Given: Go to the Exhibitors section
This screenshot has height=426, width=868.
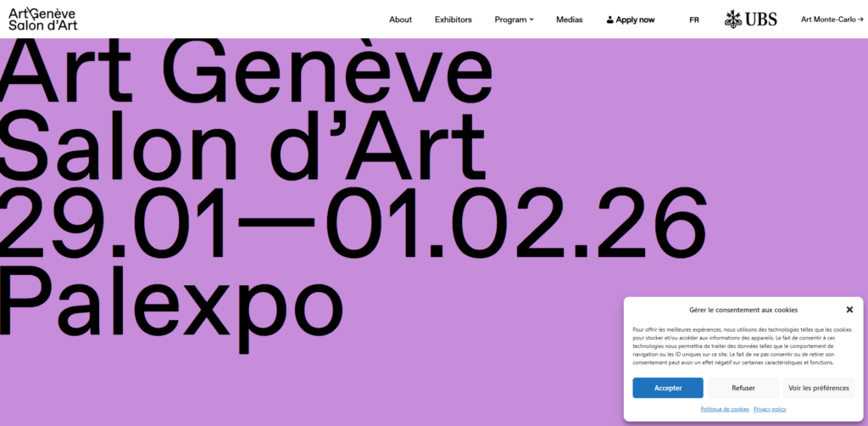Looking at the screenshot, I should pyautogui.click(x=453, y=20).
